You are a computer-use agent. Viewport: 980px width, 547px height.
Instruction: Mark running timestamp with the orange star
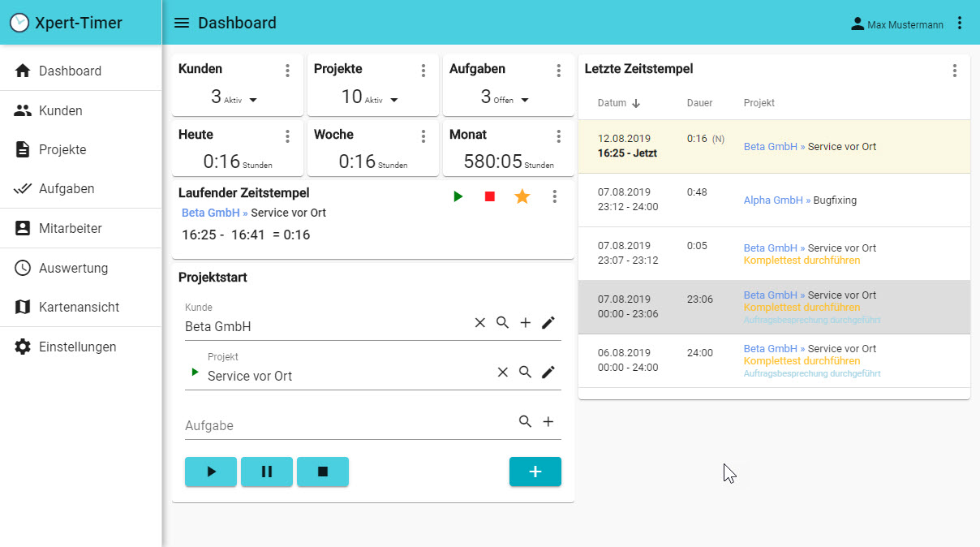tap(522, 196)
